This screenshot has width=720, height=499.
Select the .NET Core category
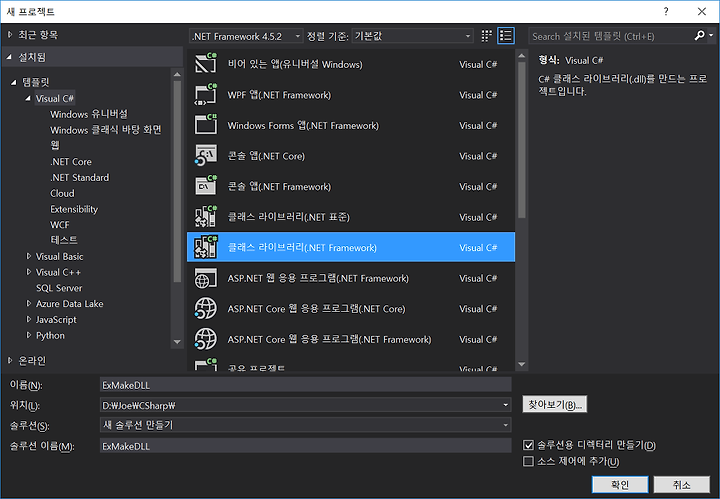[71, 162]
